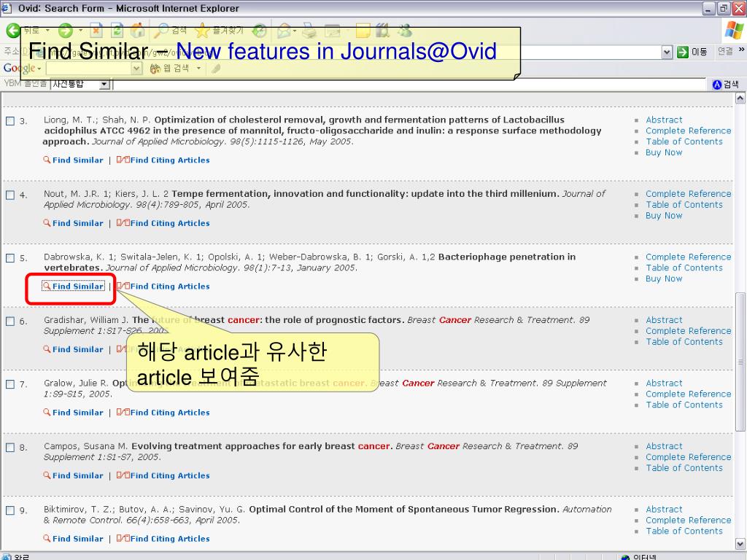This screenshot has height=560, width=747.
Task: Click Find Citing Articles for article 4
Action: pos(170,223)
